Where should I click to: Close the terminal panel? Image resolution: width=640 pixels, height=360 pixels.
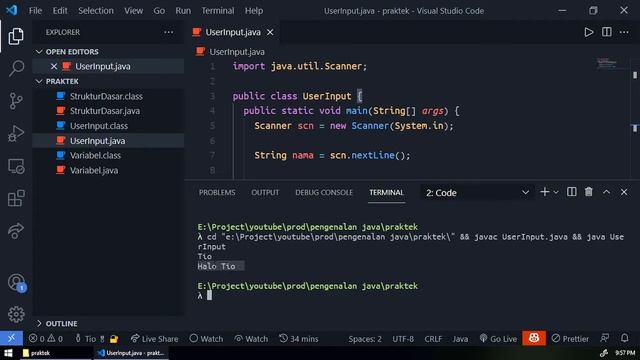[x=624, y=192]
